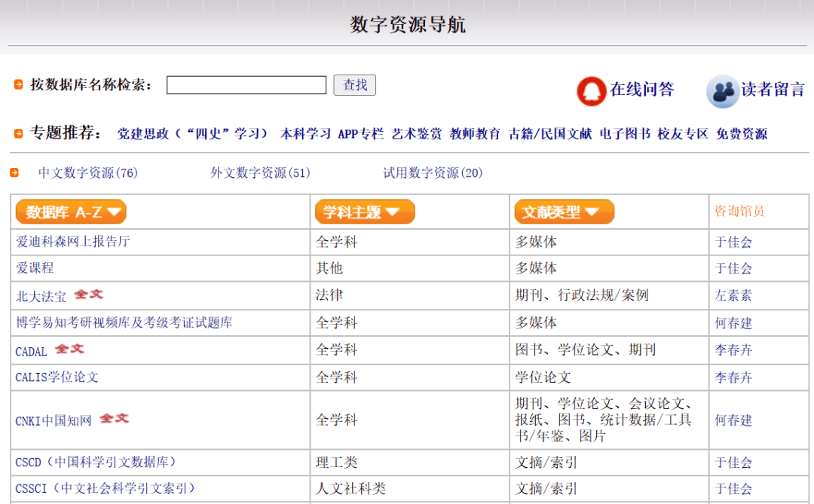This screenshot has height=504, width=814.
Task: Click the 咨询馆员 column header
Action: click(x=739, y=211)
